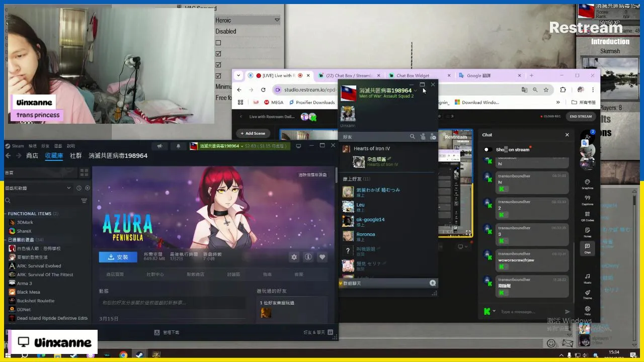Toggle fourth checkbox in game settings list
The width and height of the screenshot is (644, 362).
pyautogui.click(x=218, y=76)
